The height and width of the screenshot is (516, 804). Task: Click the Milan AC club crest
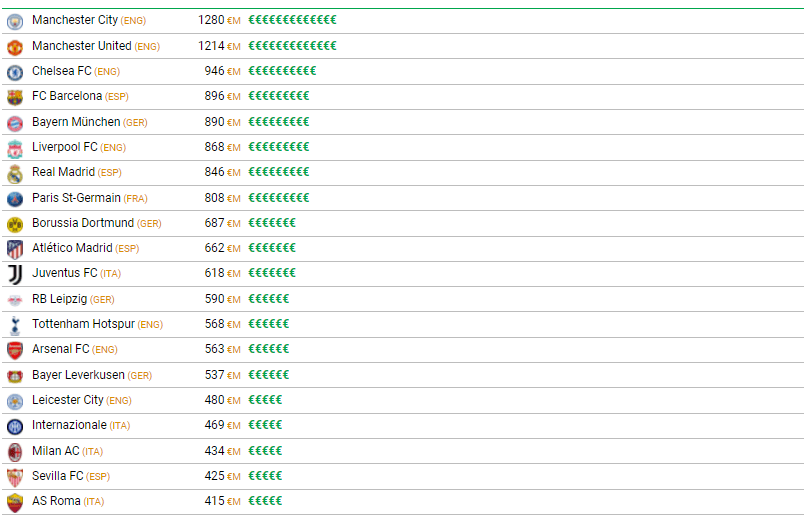tap(15, 452)
